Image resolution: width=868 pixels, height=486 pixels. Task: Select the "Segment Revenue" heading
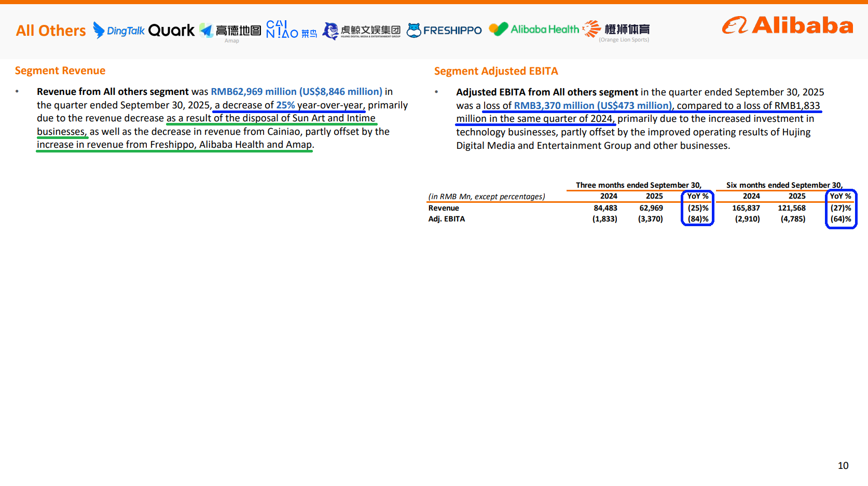[x=60, y=71]
